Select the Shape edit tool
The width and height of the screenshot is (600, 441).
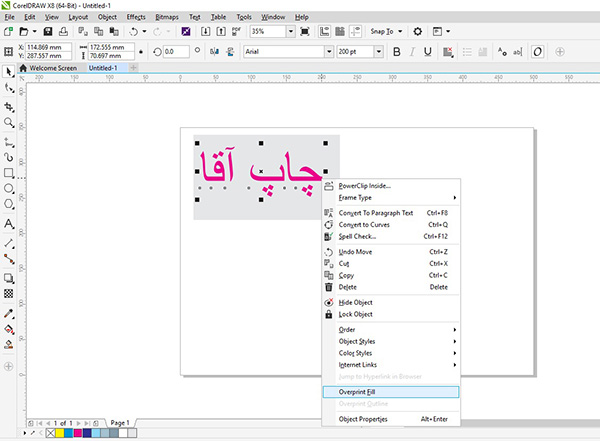pyautogui.click(x=9, y=88)
